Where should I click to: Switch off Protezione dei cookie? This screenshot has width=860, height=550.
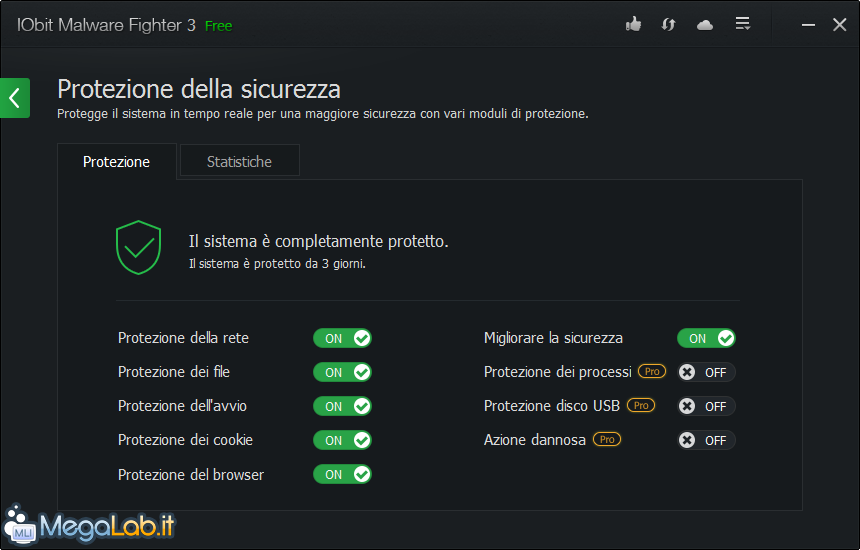point(342,440)
